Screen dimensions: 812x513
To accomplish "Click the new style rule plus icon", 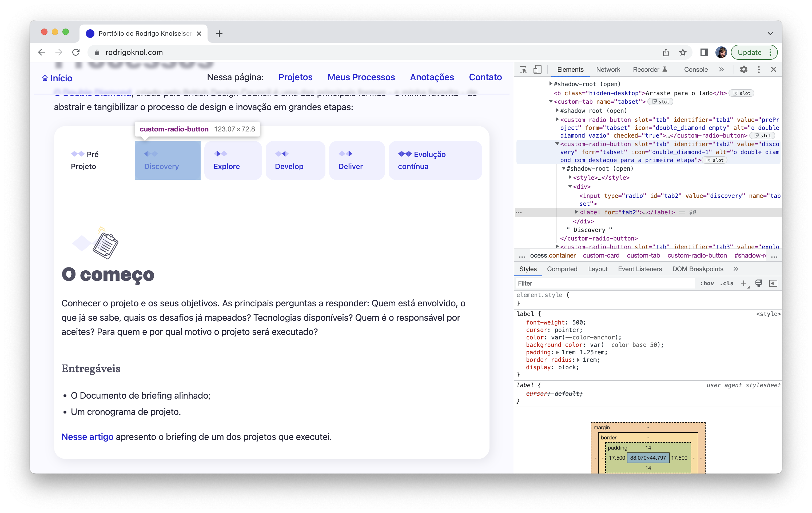I will click(x=743, y=283).
